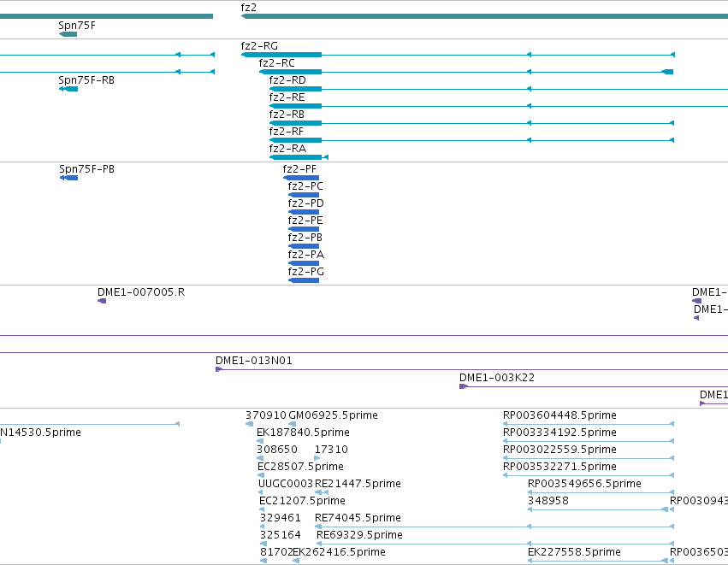Select the RP003549656.5prime EST label
This screenshot has height=565, width=728.
584,485
